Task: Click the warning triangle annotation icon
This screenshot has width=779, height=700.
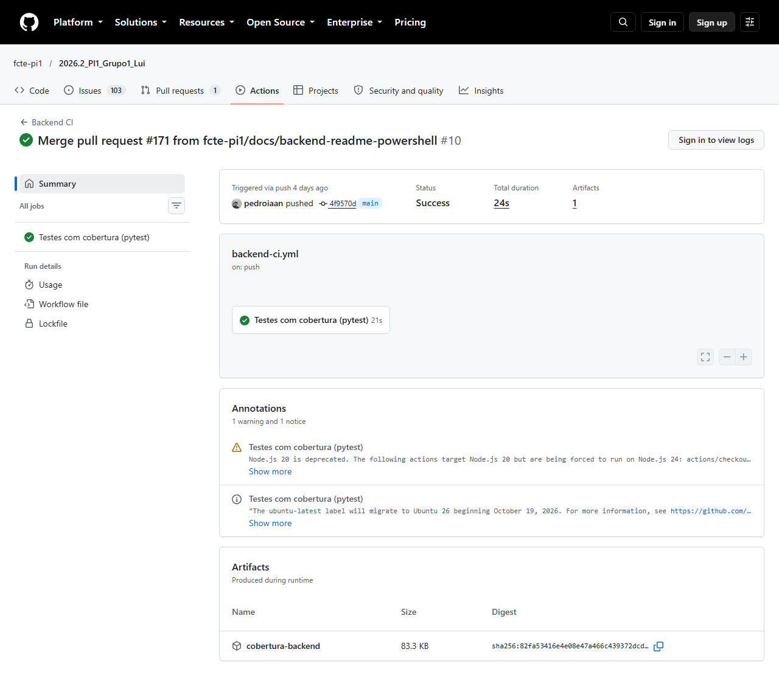Action: 237,448
